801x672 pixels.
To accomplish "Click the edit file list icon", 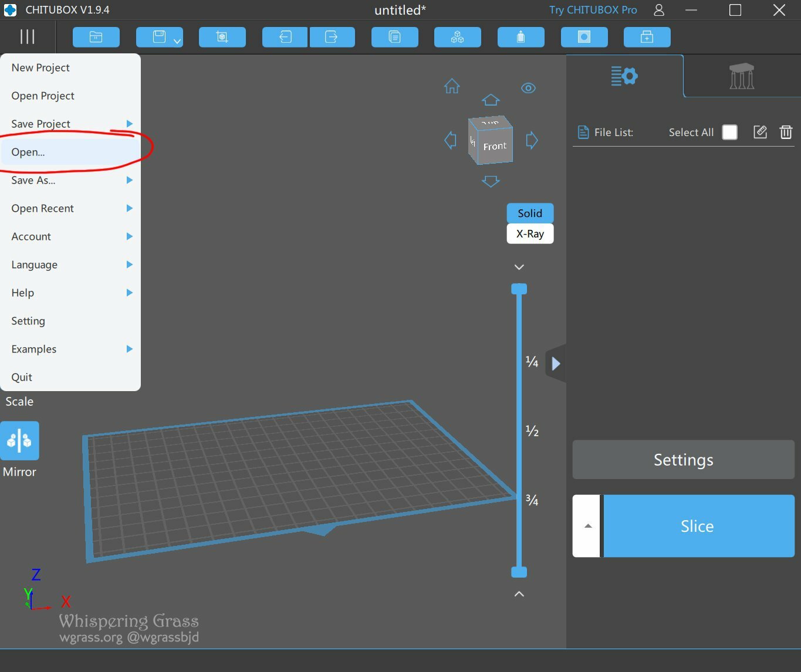I will click(x=760, y=132).
